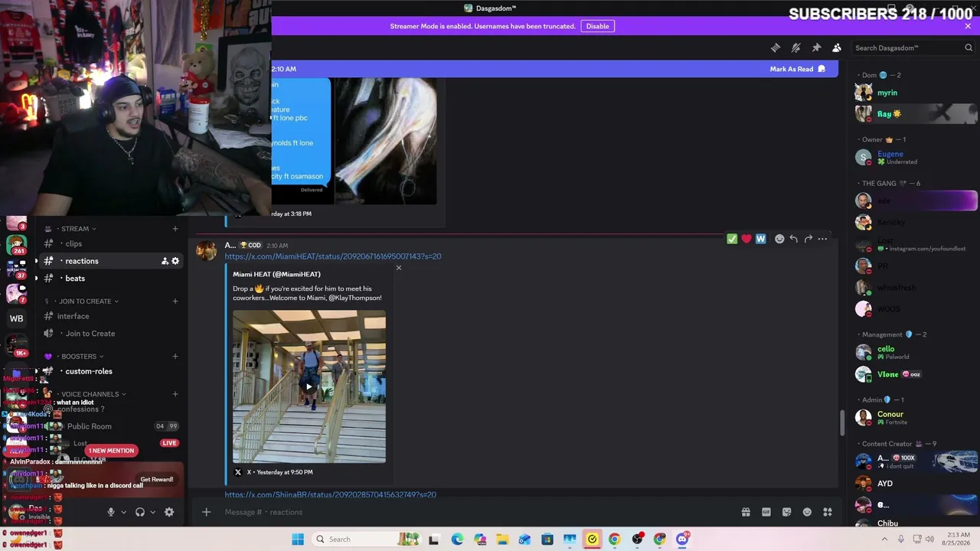Screen dimensions: 980x551
Task: Open Discord user settings gear
Action: pos(169,512)
